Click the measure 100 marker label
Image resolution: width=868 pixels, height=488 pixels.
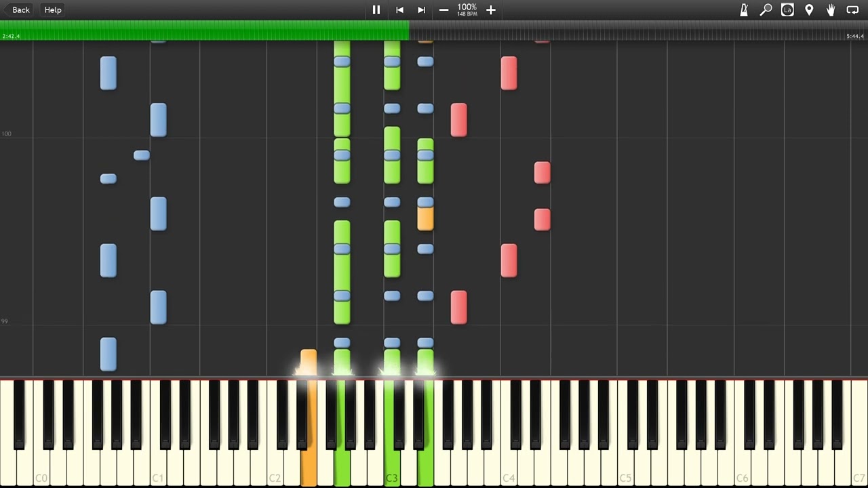click(6, 134)
